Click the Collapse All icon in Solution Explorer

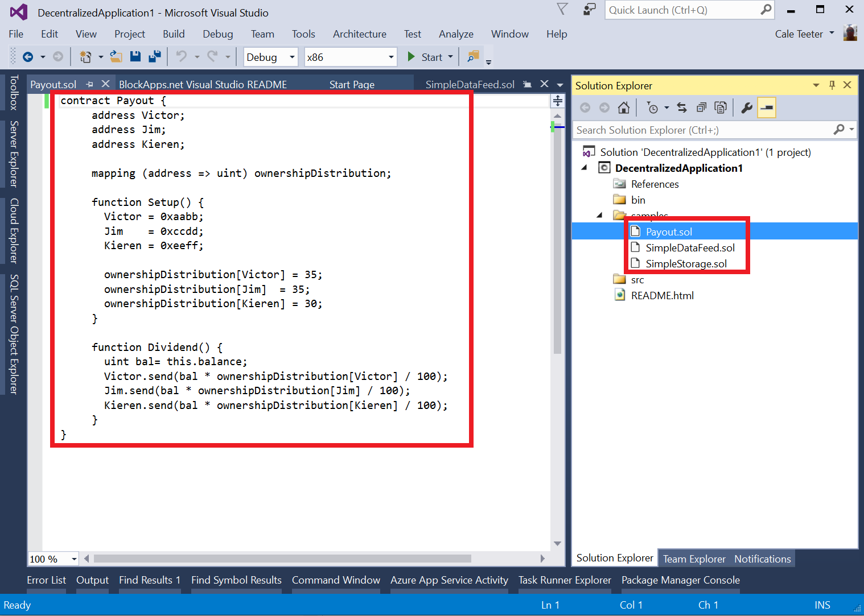pos(701,108)
